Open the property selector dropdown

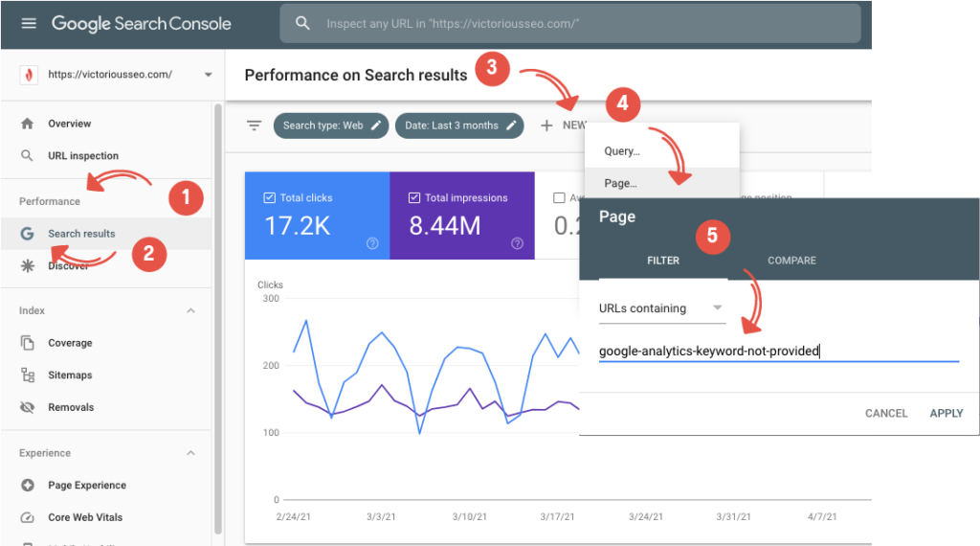coord(208,75)
